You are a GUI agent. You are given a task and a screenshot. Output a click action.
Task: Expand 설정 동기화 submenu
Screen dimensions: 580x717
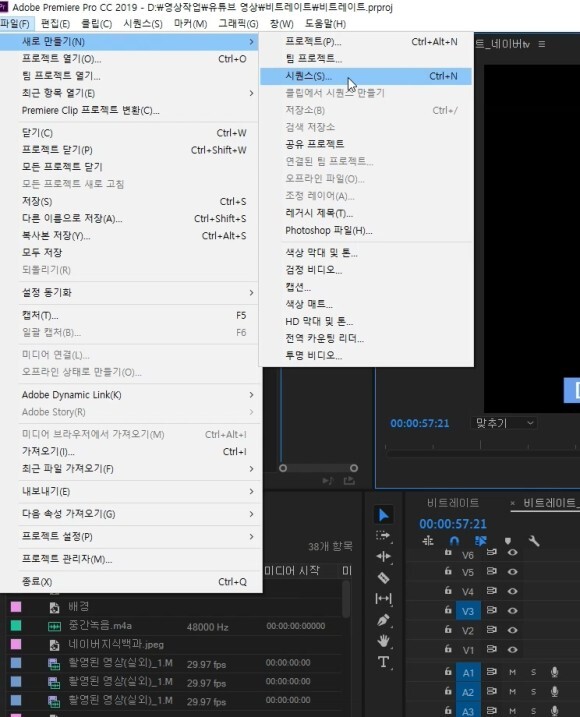point(129,293)
